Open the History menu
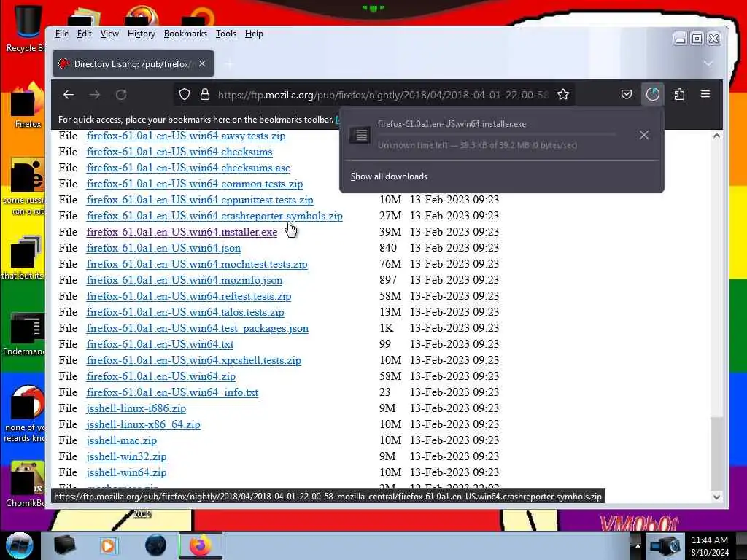 click(x=141, y=34)
